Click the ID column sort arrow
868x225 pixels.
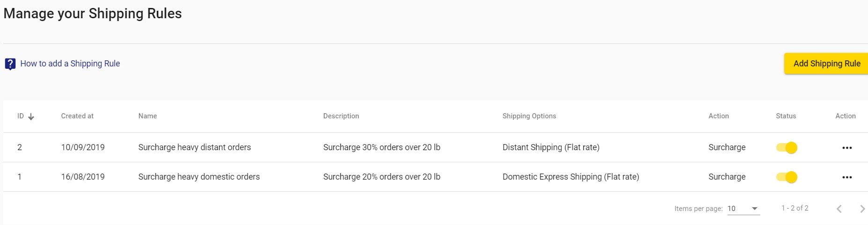31,116
